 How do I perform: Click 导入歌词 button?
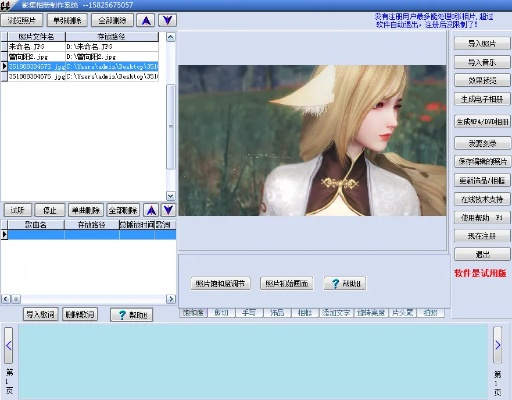coord(41,314)
